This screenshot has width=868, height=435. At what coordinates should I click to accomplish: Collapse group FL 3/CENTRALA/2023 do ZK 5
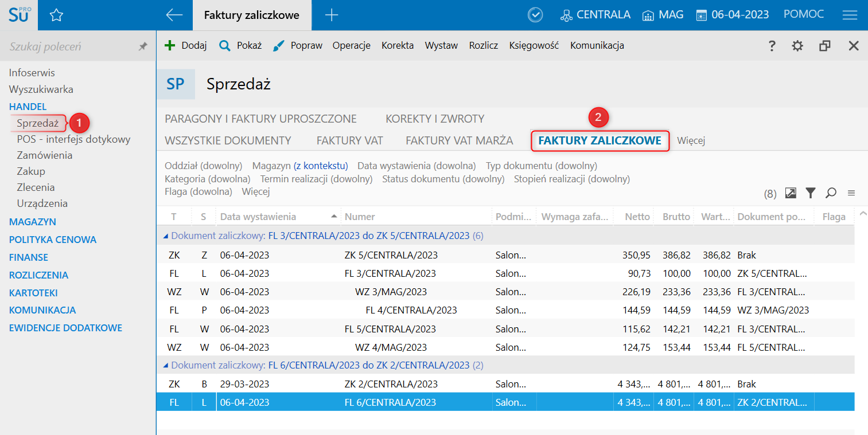166,236
